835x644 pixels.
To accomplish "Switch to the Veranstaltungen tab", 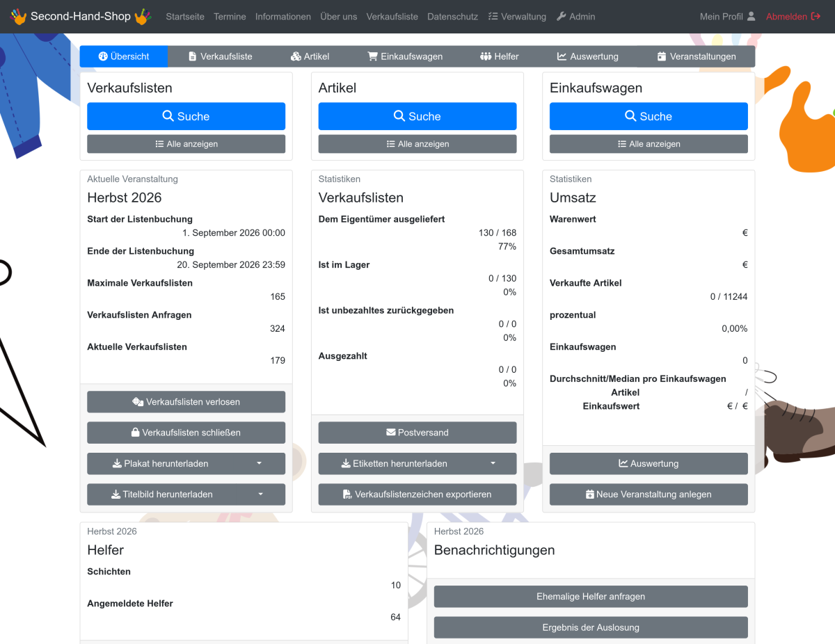I will click(697, 56).
